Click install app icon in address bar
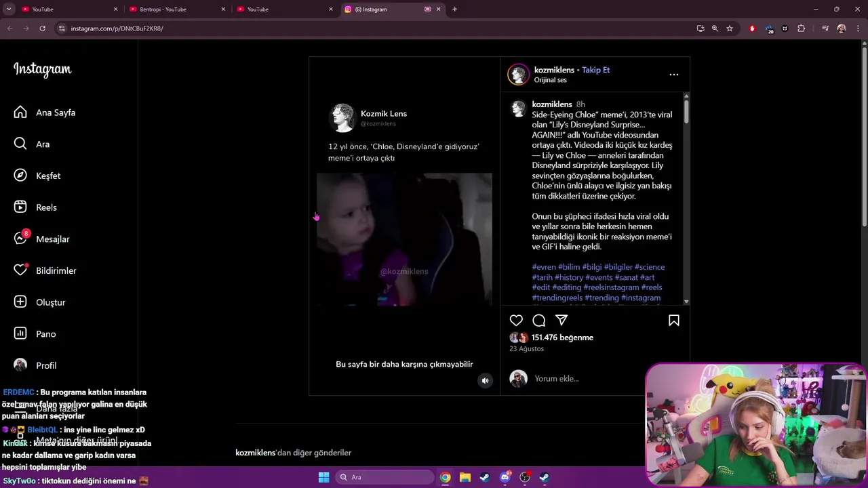The height and width of the screenshot is (488, 868). (701, 28)
